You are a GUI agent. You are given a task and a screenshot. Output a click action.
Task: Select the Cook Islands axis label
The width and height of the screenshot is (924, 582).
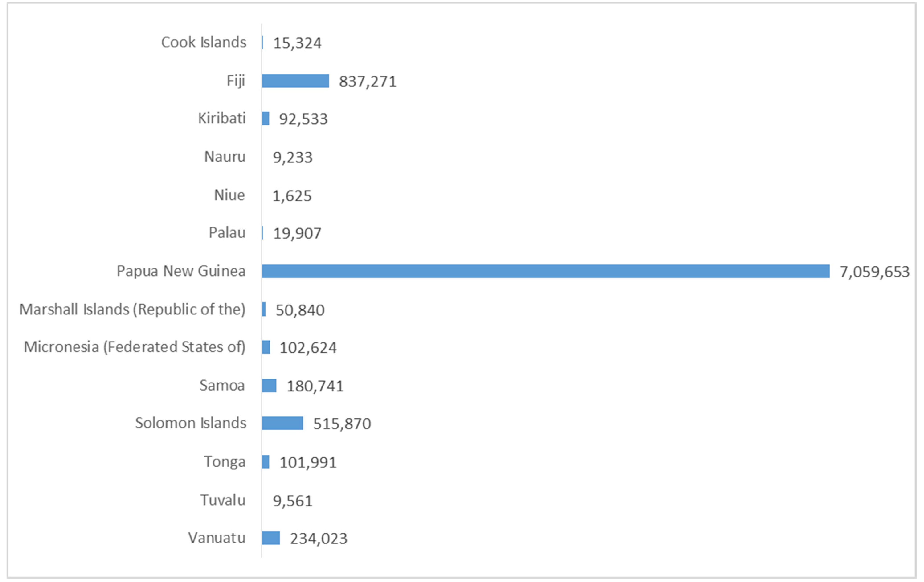tap(203, 42)
